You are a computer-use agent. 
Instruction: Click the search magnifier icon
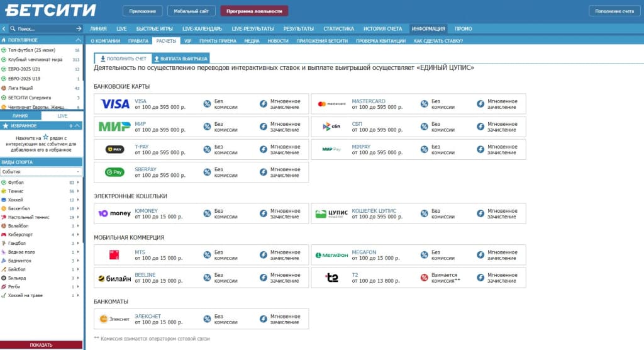(13, 29)
